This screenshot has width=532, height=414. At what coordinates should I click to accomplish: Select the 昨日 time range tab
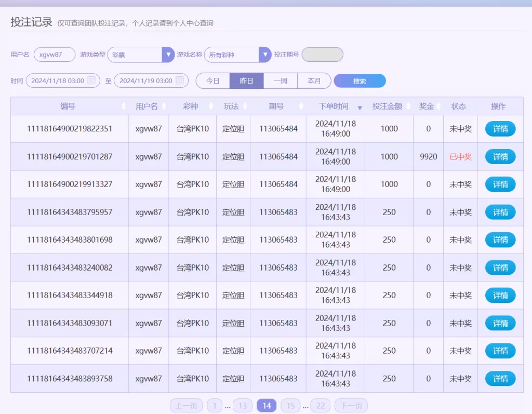coord(246,81)
